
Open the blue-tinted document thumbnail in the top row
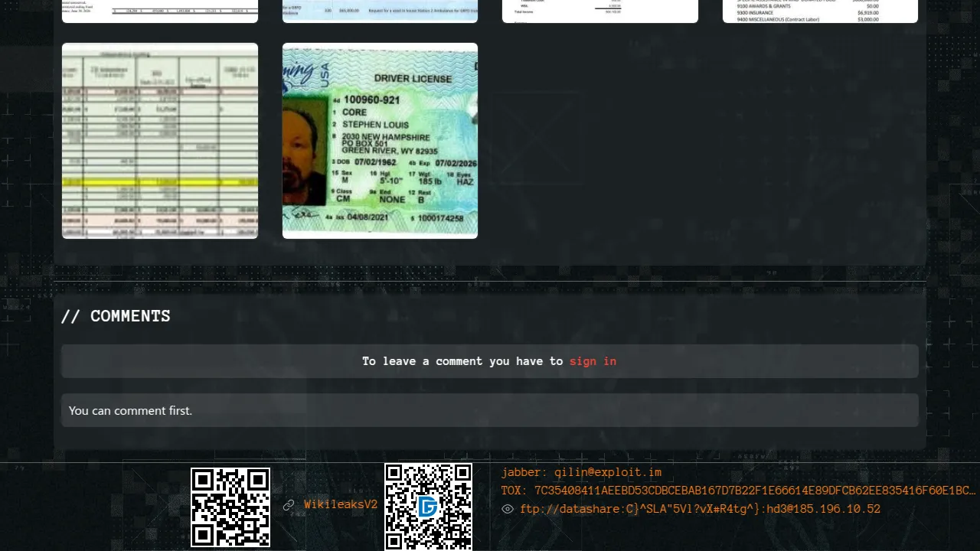pyautogui.click(x=380, y=11)
